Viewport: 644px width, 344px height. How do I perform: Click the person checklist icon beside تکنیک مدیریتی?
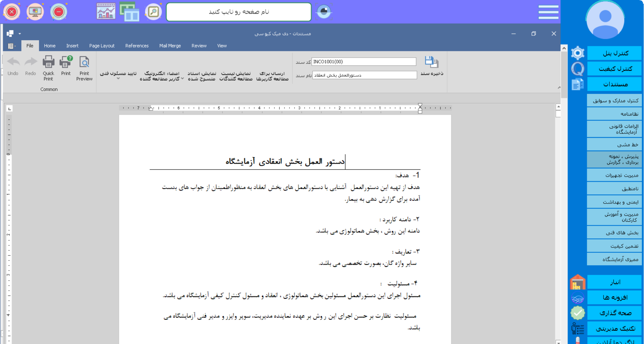point(578,329)
